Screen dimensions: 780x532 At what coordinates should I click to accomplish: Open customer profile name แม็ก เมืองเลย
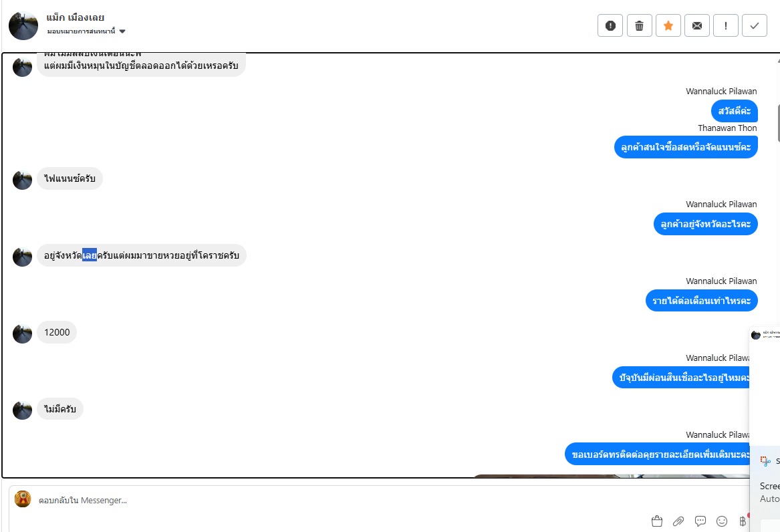click(x=75, y=17)
